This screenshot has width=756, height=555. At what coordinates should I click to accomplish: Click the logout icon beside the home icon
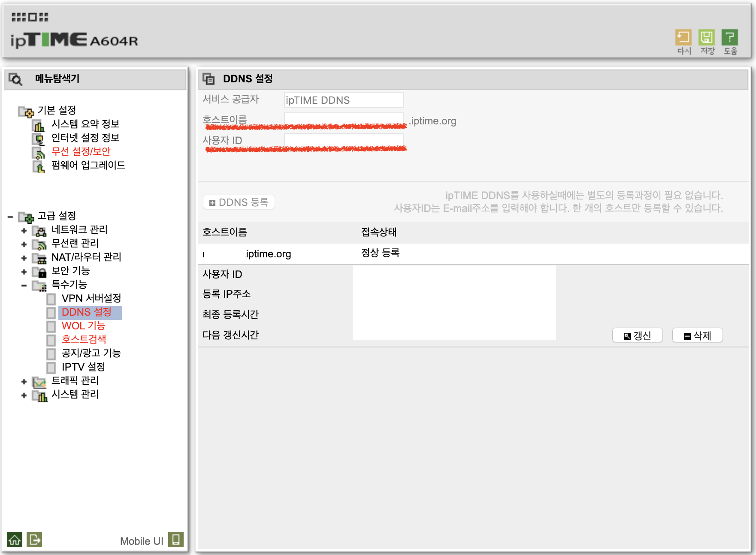pos(34,540)
